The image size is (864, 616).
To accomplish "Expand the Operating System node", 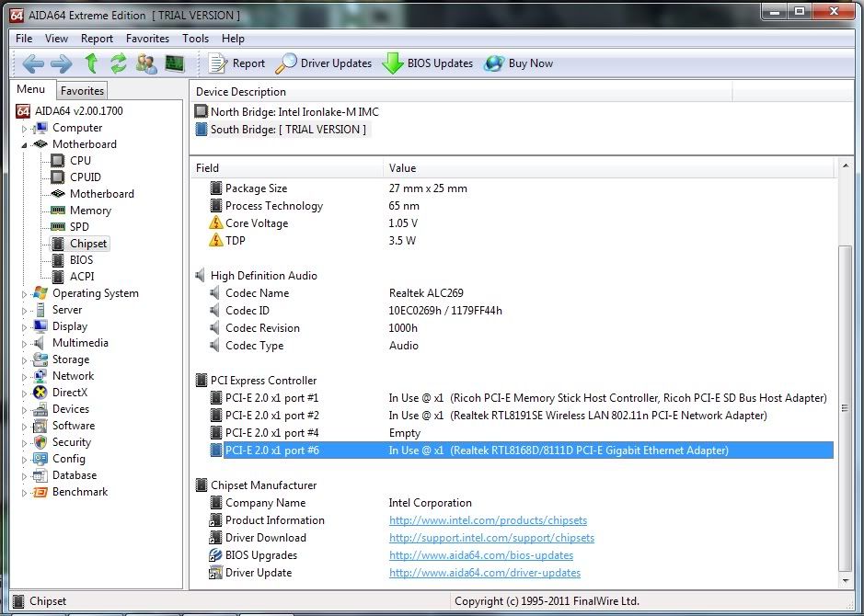I will pyautogui.click(x=24, y=294).
